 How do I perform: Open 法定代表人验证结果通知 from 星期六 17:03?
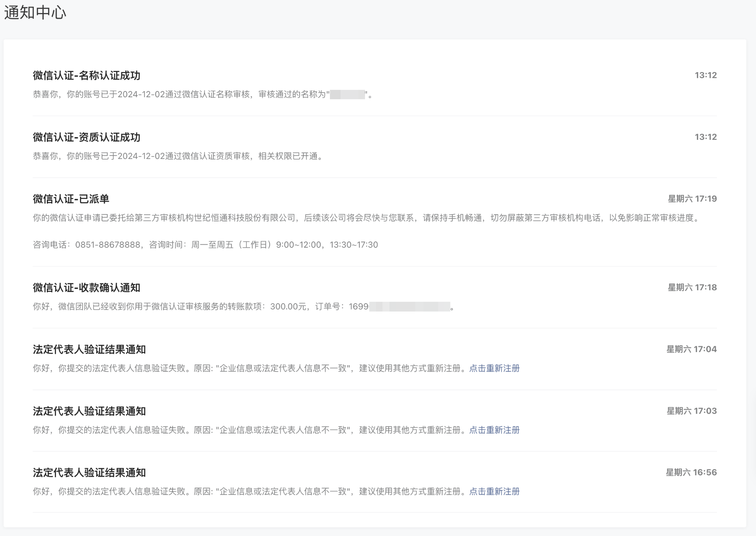coord(89,411)
